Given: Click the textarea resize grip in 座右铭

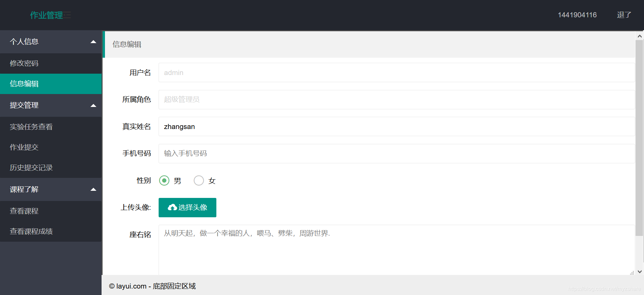Looking at the screenshot, I should click(x=632, y=273).
